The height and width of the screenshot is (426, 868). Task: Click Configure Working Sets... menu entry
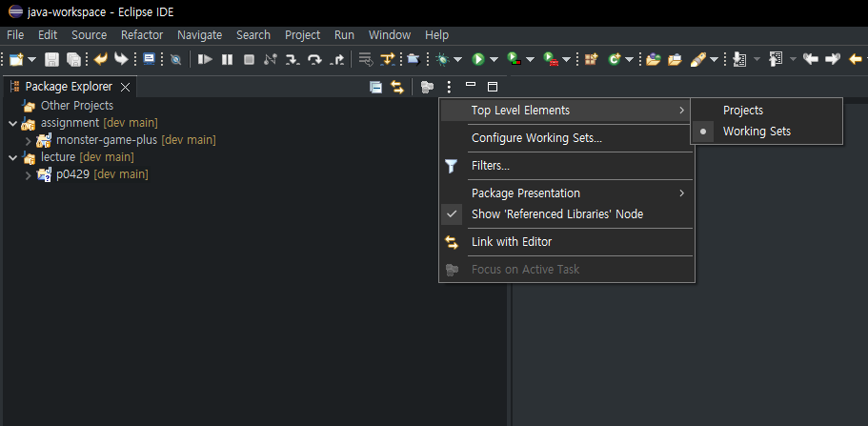pyautogui.click(x=566, y=138)
